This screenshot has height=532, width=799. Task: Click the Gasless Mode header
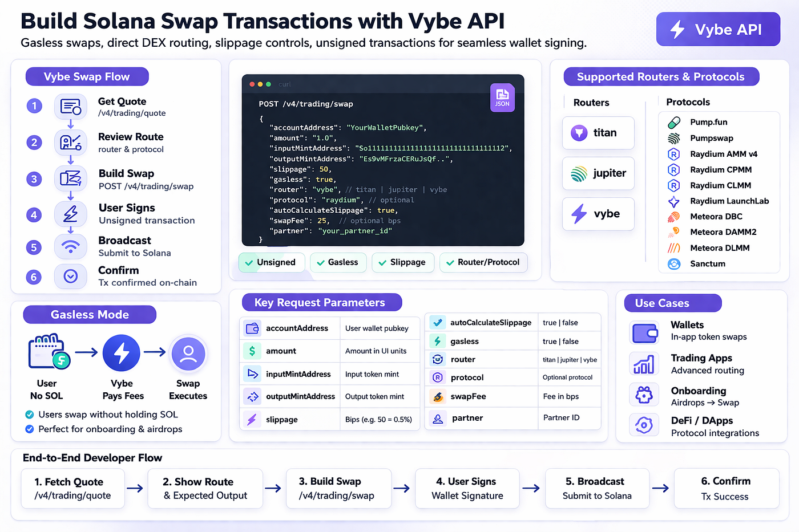[90, 315]
